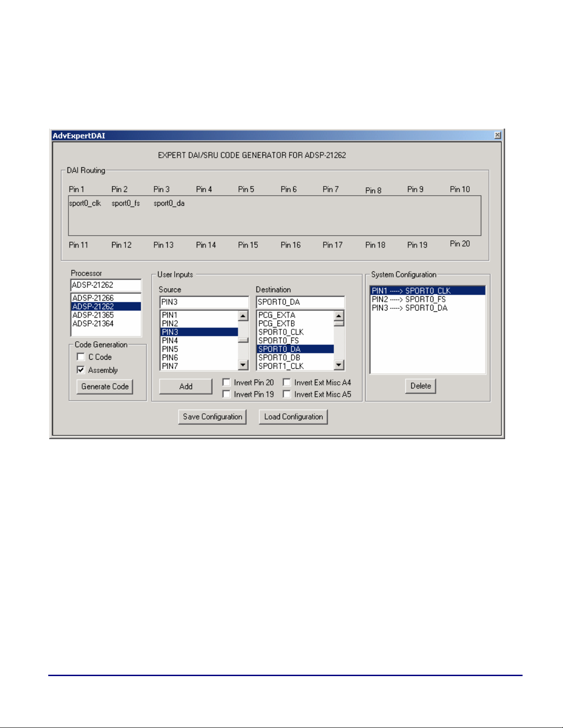Image resolution: width=563 pixels, height=728 pixels.
Task: Close the AdvExpertDAI dialog window
Action: tap(497, 135)
